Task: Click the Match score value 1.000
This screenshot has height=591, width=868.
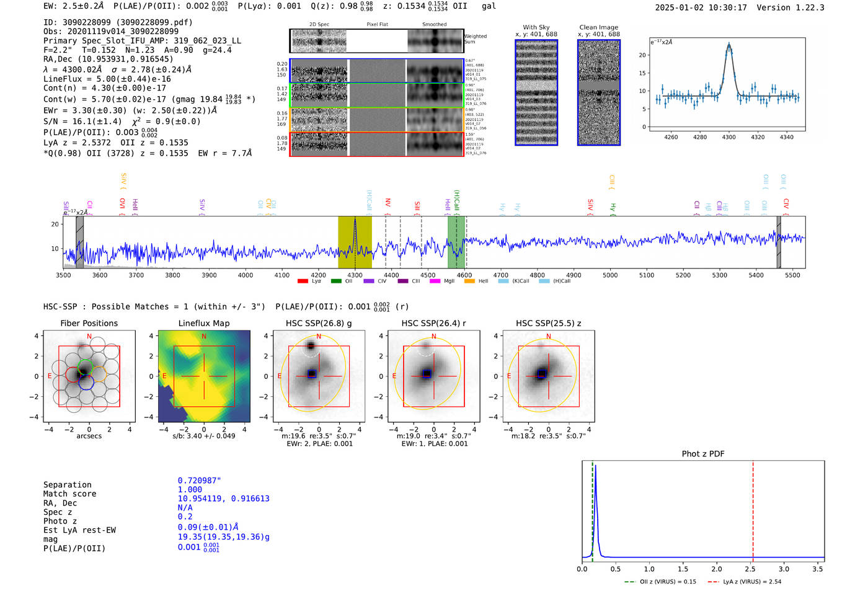Action: pos(190,489)
